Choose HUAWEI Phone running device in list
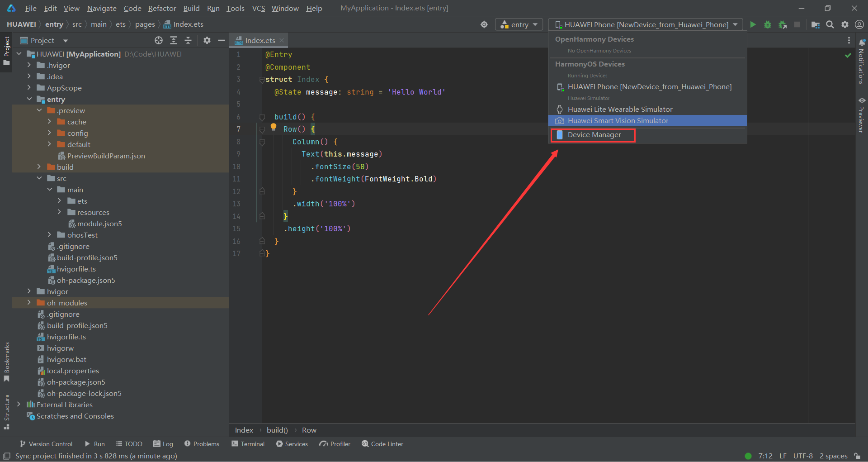This screenshot has height=462, width=868. [x=647, y=86]
